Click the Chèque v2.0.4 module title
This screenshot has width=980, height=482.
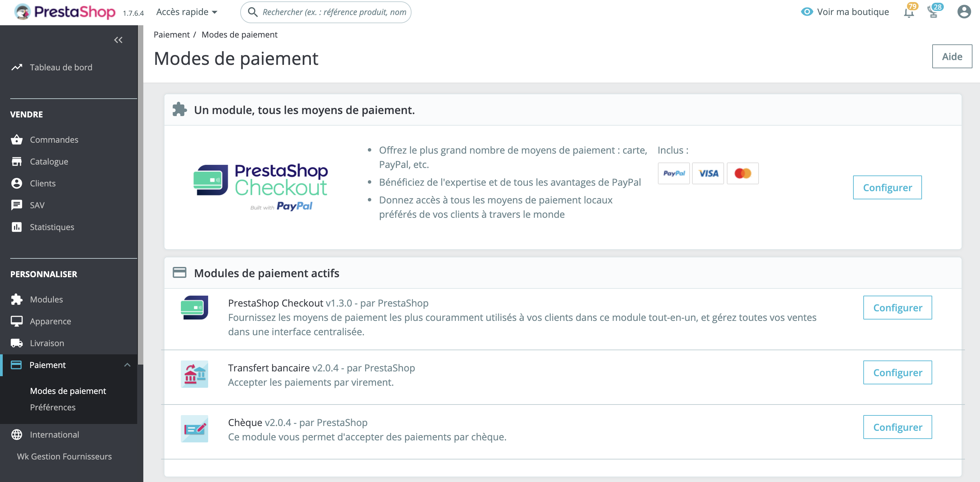click(x=298, y=422)
